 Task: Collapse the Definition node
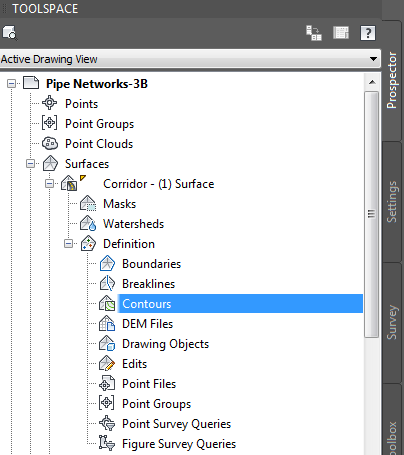pos(69,244)
